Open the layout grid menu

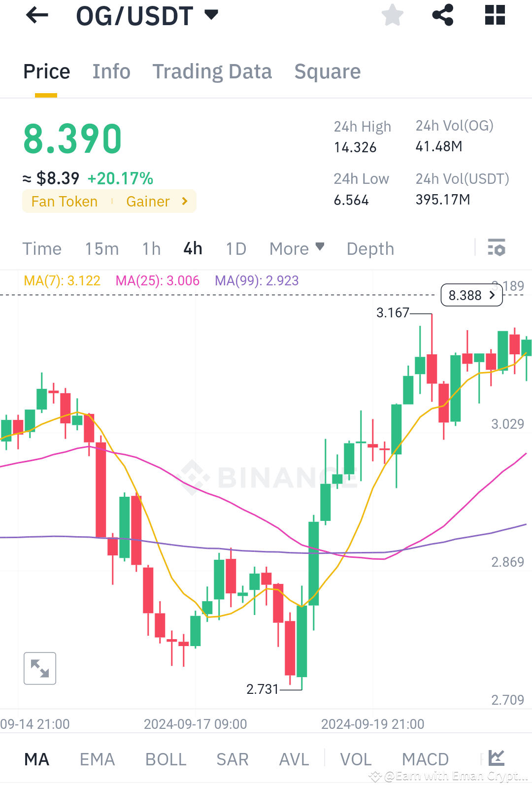tap(494, 15)
